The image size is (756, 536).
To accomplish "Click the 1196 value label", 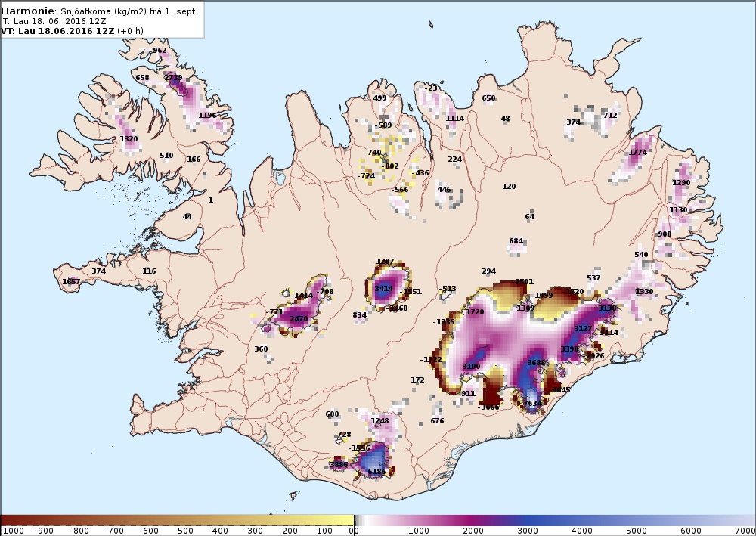I will (x=207, y=115).
